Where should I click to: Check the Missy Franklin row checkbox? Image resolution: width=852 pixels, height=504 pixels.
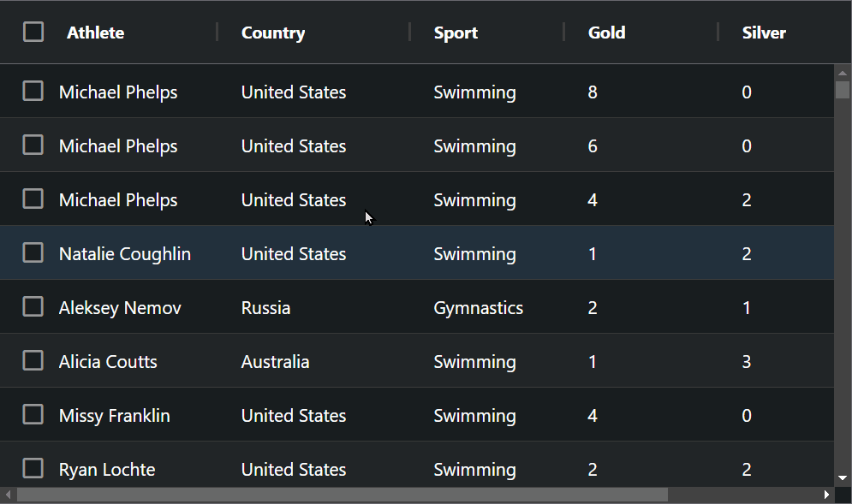click(x=33, y=414)
